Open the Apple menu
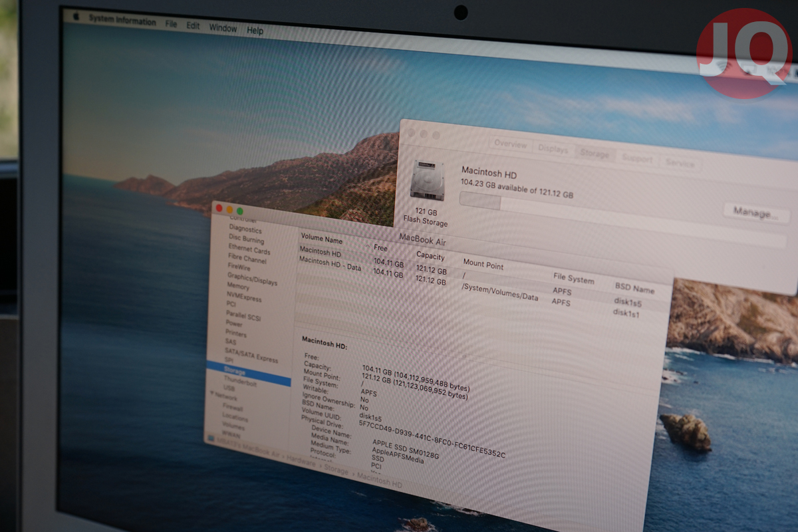798x532 pixels. click(76, 17)
